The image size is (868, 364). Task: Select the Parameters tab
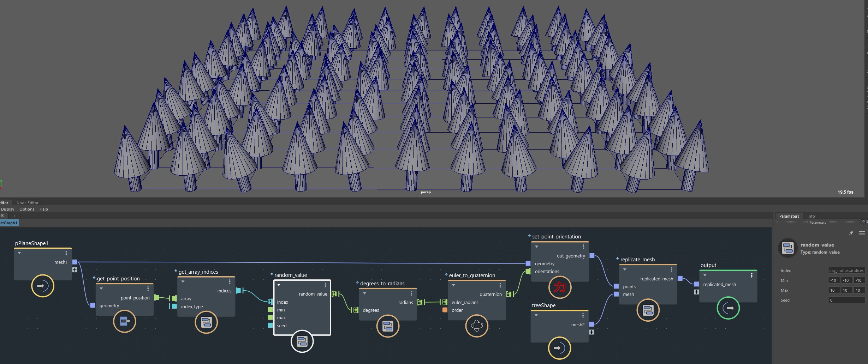(x=789, y=216)
